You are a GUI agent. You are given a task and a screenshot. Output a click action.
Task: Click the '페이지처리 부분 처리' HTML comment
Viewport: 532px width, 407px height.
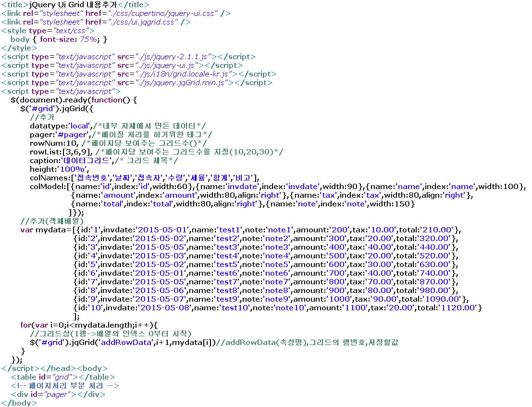65,386
